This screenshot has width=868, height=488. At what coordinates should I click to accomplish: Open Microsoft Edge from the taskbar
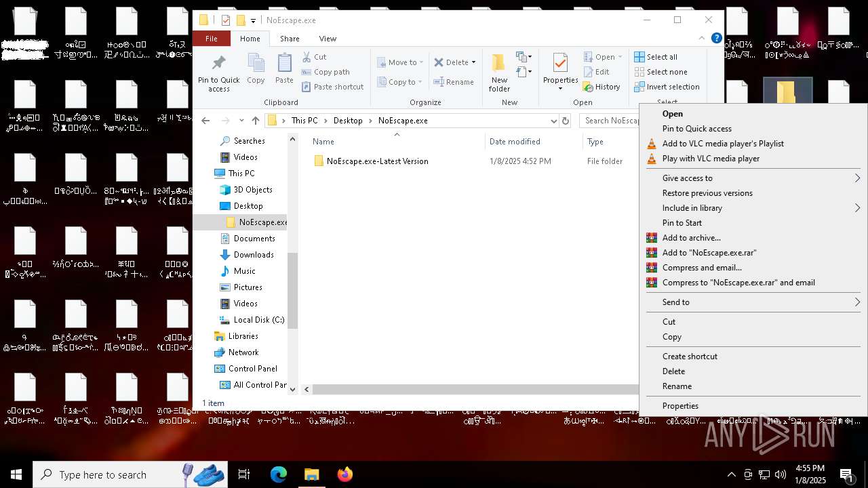[x=279, y=474]
